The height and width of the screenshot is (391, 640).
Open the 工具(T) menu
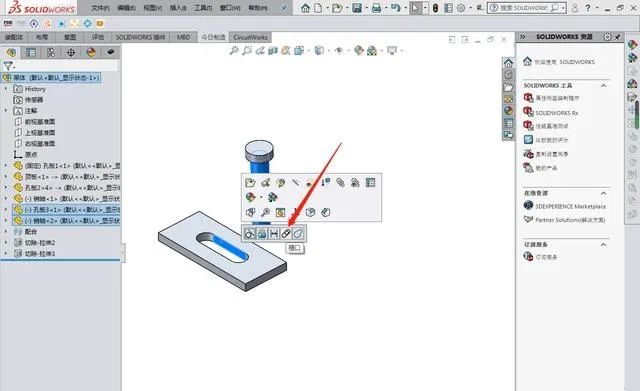(x=203, y=8)
